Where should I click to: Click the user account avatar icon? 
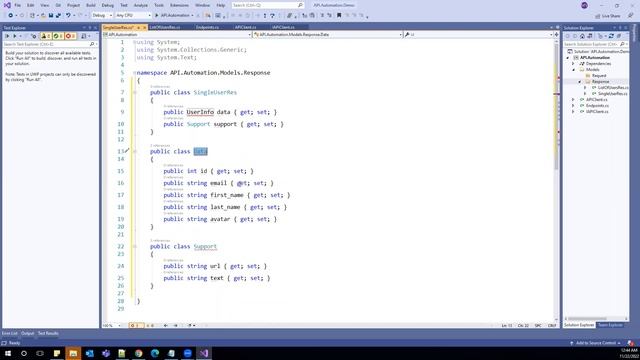click(x=584, y=5)
